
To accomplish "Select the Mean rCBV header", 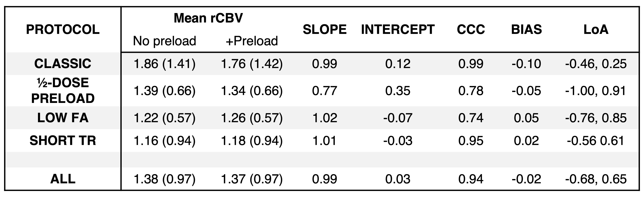I will tap(208, 18).
